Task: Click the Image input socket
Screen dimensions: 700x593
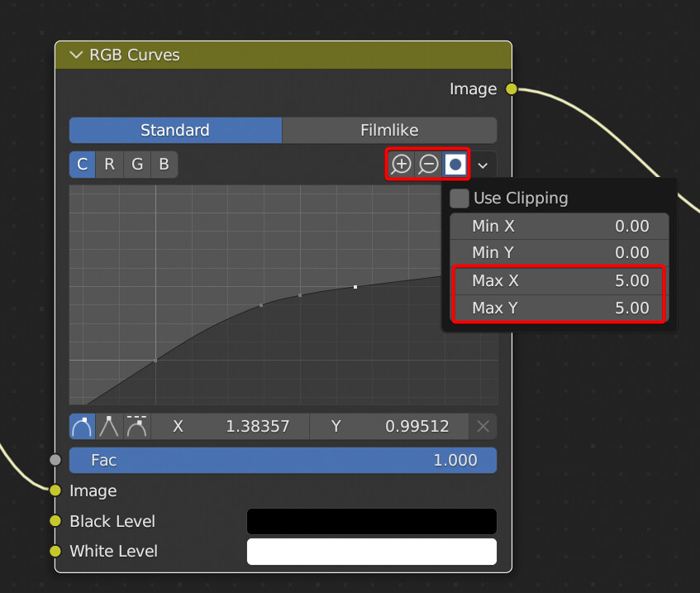Action: 55,490
